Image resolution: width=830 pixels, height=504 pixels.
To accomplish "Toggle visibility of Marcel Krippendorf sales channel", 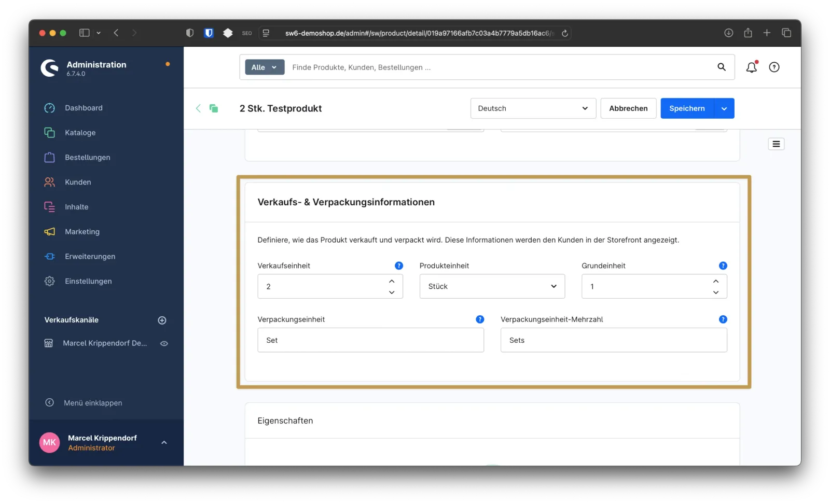I will pos(164,343).
